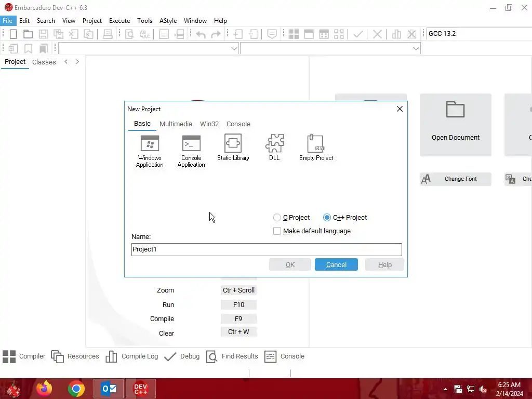This screenshot has height=399, width=532.
Task: Click the New file toolbar icon
Action: click(x=13, y=34)
